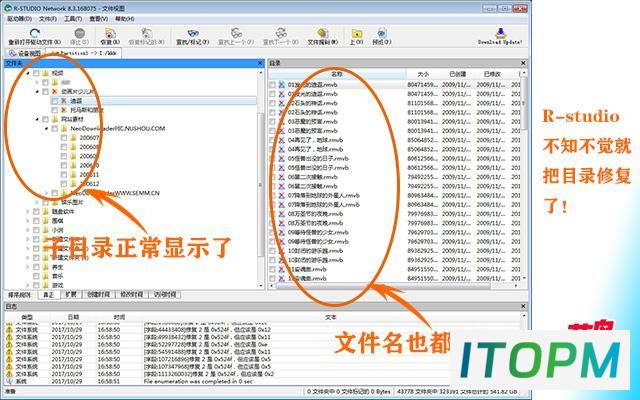This screenshot has width=640, height=400.
Task: Click the 恢复 recover toolbar icon
Action: [110, 33]
